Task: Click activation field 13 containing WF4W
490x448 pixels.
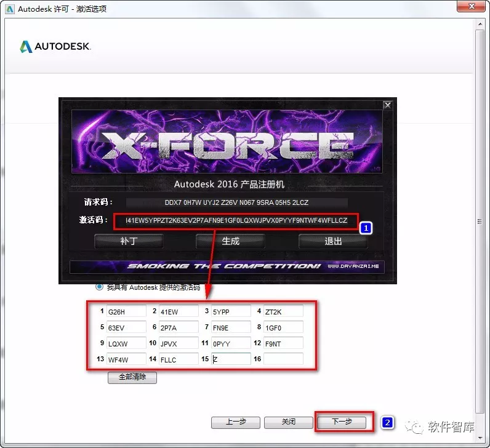Action: 126,359
